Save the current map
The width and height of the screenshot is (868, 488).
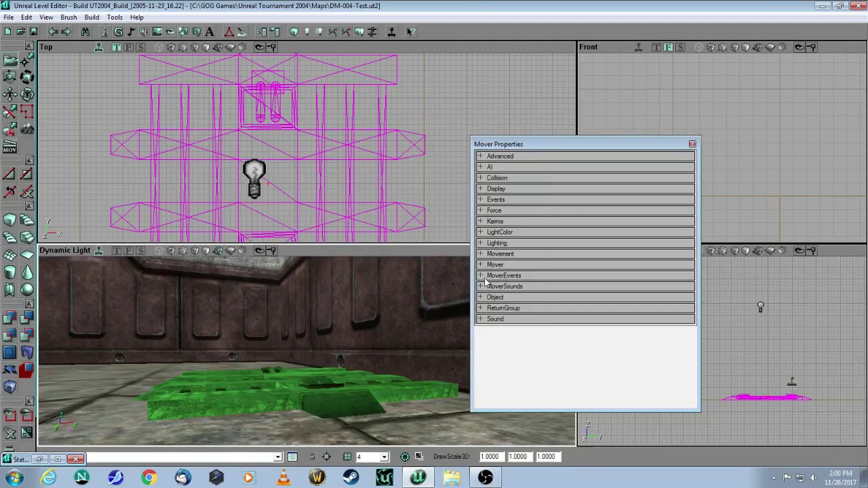coord(33,32)
